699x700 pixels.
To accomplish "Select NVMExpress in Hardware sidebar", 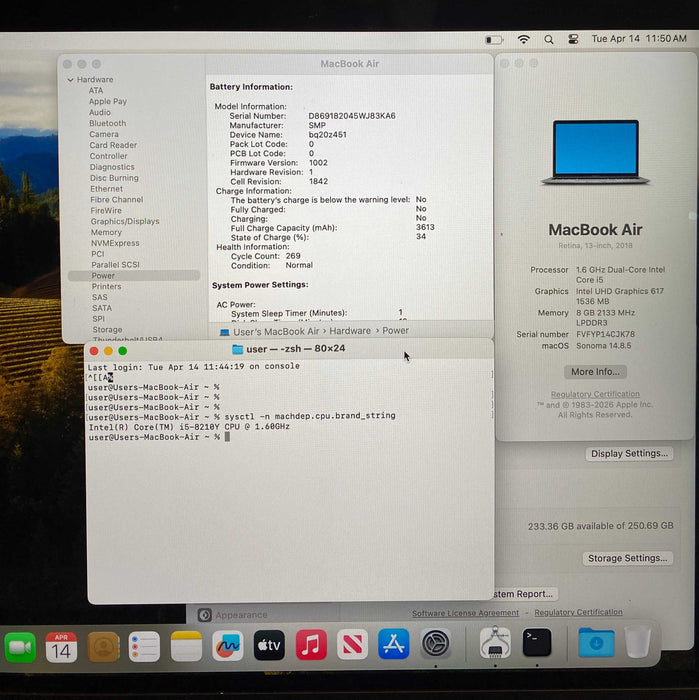I will tap(115, 243).
